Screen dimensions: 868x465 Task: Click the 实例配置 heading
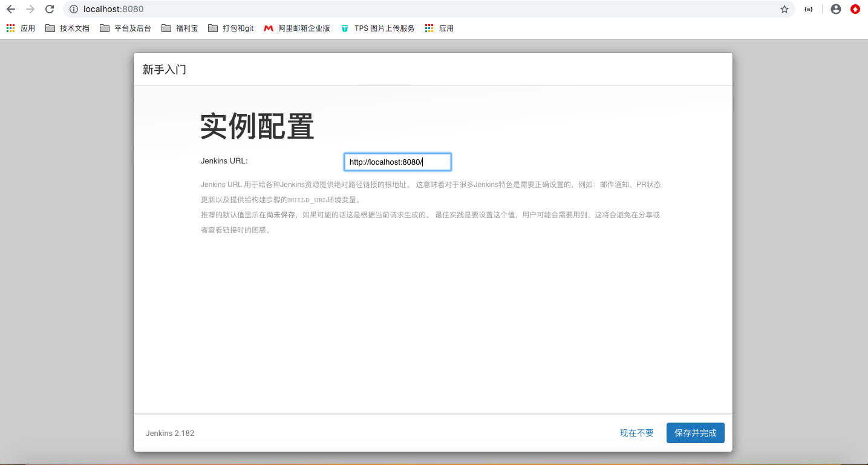click(x=258, y=127)
